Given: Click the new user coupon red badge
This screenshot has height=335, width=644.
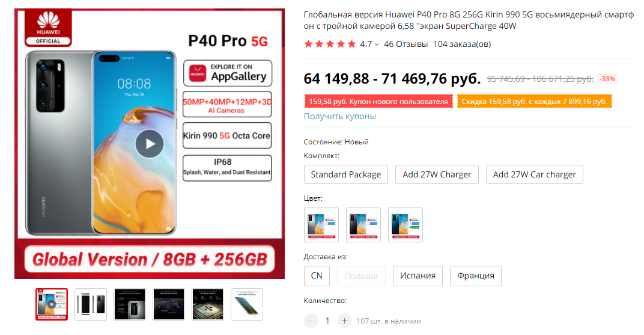Looking at the screenshot, I should pyautogui.click(x=378, y=102).
